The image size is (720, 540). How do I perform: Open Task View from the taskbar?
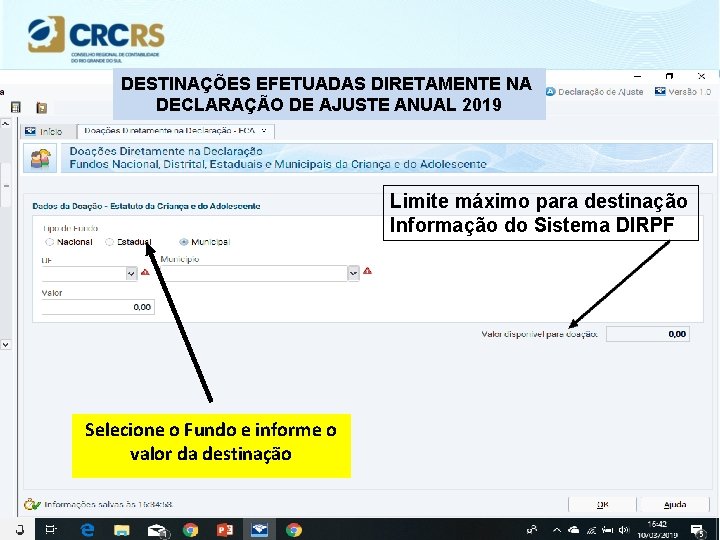click(x=51, y=530)
